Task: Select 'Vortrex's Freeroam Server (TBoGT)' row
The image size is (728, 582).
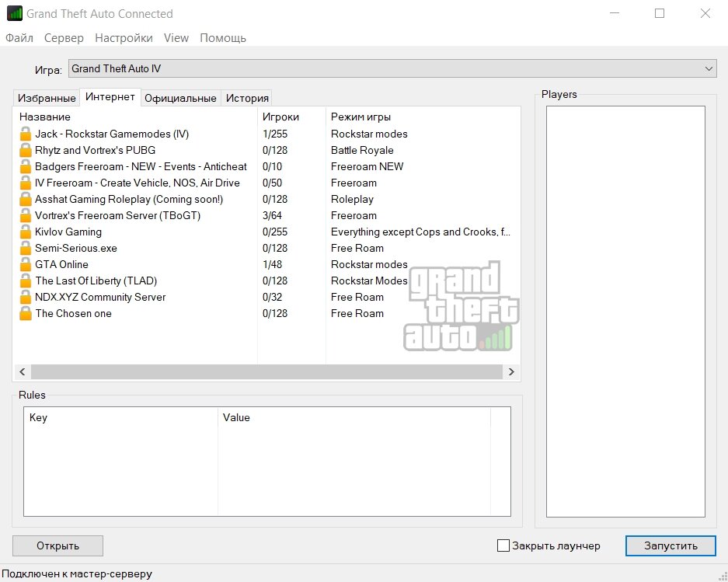Action: pyautogui.click(x=118, y=215)
